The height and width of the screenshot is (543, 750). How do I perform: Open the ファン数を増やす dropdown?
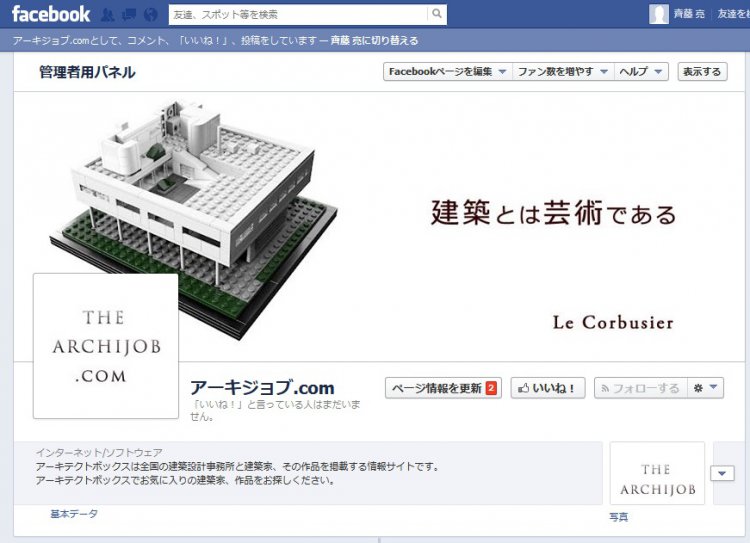click(563, 72)
